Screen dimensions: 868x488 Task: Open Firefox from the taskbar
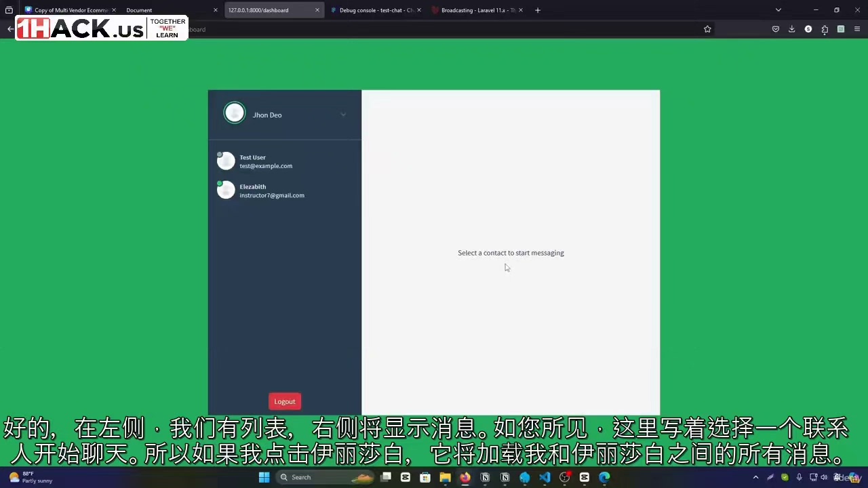[x=465, y=477]
